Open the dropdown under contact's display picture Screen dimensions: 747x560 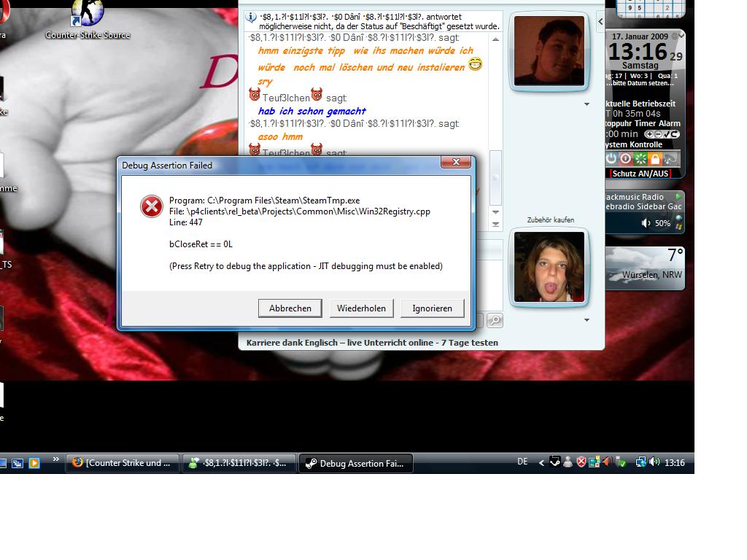click(587, 104)
